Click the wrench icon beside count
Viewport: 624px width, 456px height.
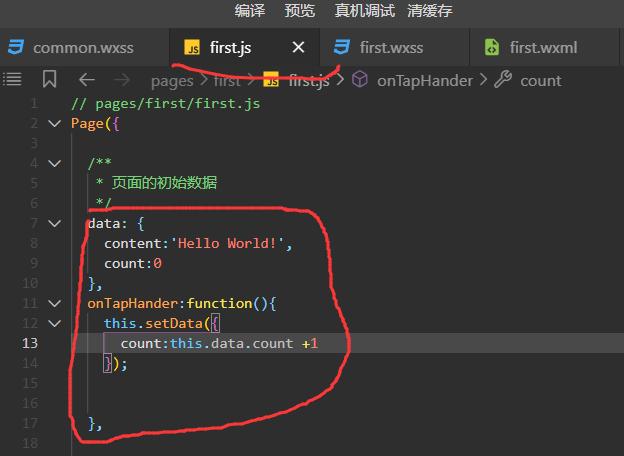(x=503, y=79)
